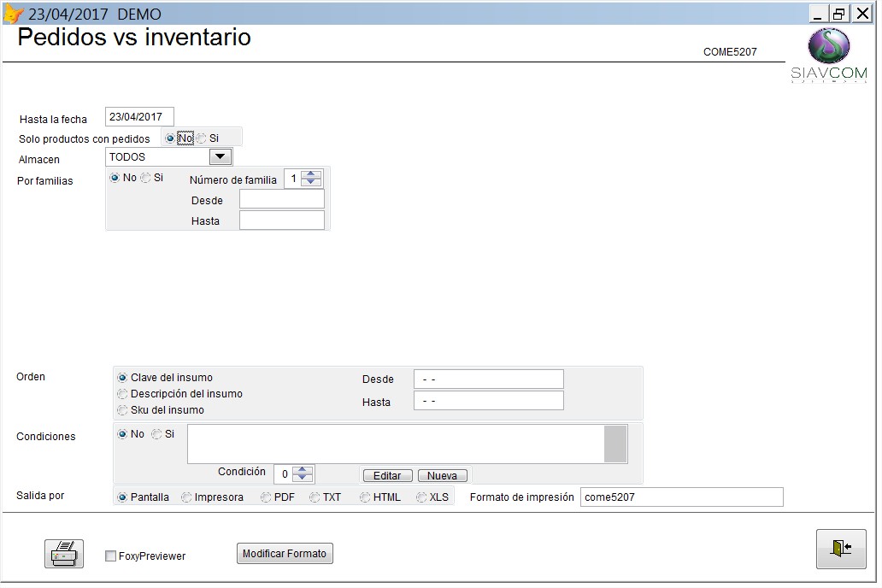This screenshot has height=588, width=882.
Task: Click the printer icon button
Action: click(64, 553)
